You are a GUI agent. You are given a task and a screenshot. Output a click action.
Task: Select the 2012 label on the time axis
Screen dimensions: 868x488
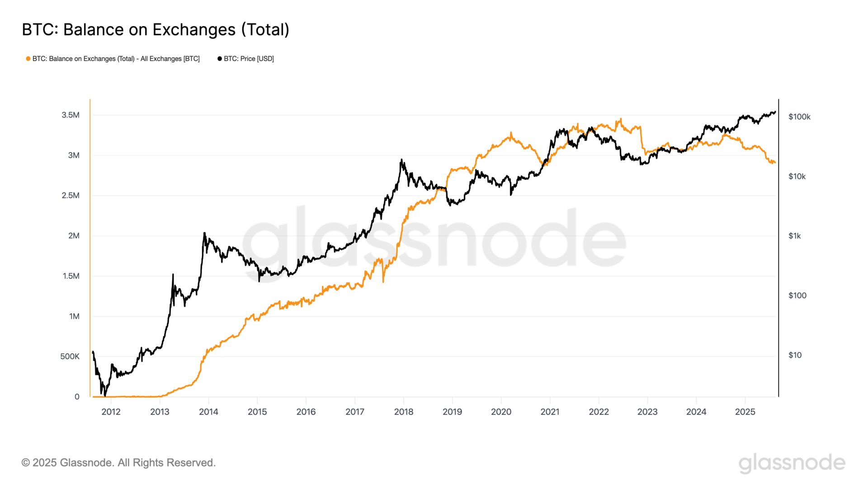pyautogui.click(x=111, y=412)
